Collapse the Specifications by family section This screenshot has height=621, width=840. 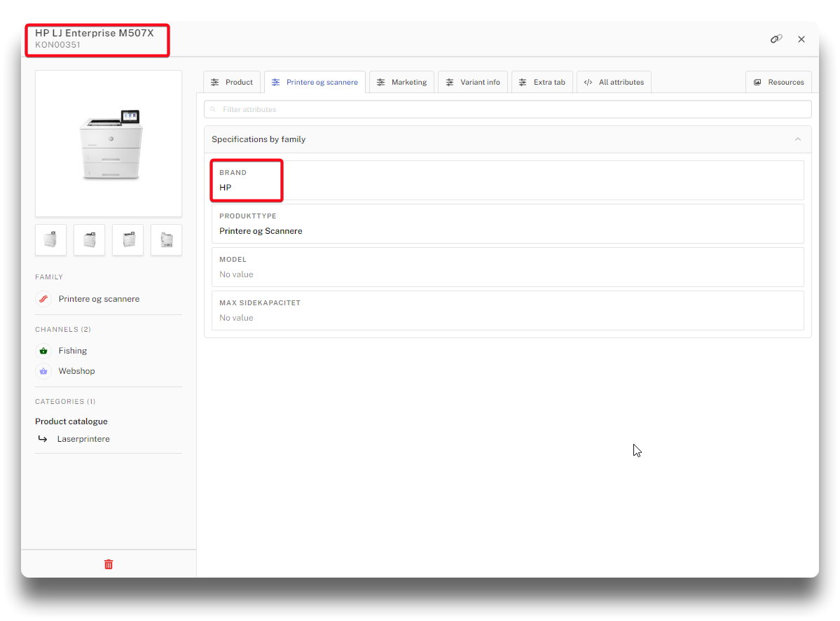tap(798, 139)
